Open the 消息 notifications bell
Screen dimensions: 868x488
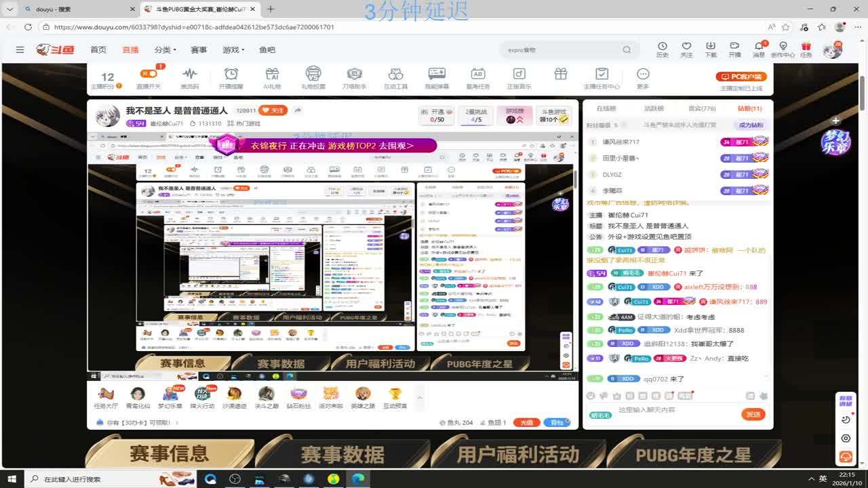[759, 49]
